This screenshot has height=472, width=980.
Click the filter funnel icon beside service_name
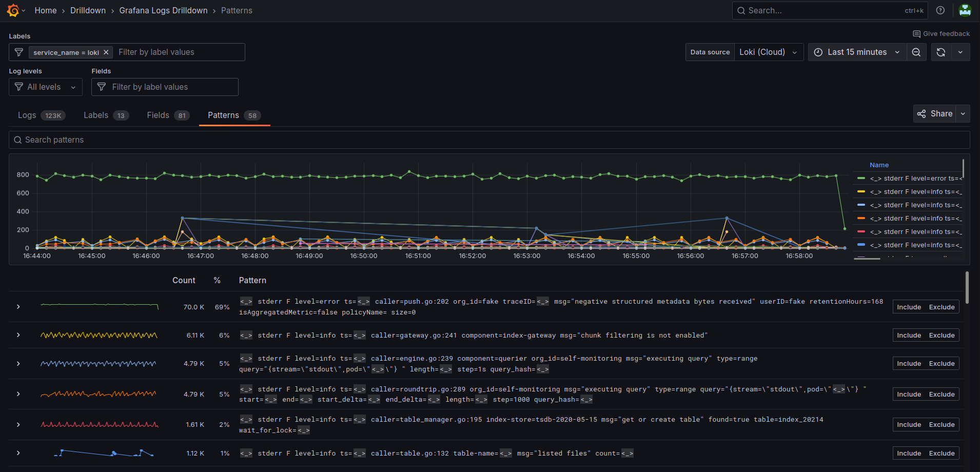[18, 52]
